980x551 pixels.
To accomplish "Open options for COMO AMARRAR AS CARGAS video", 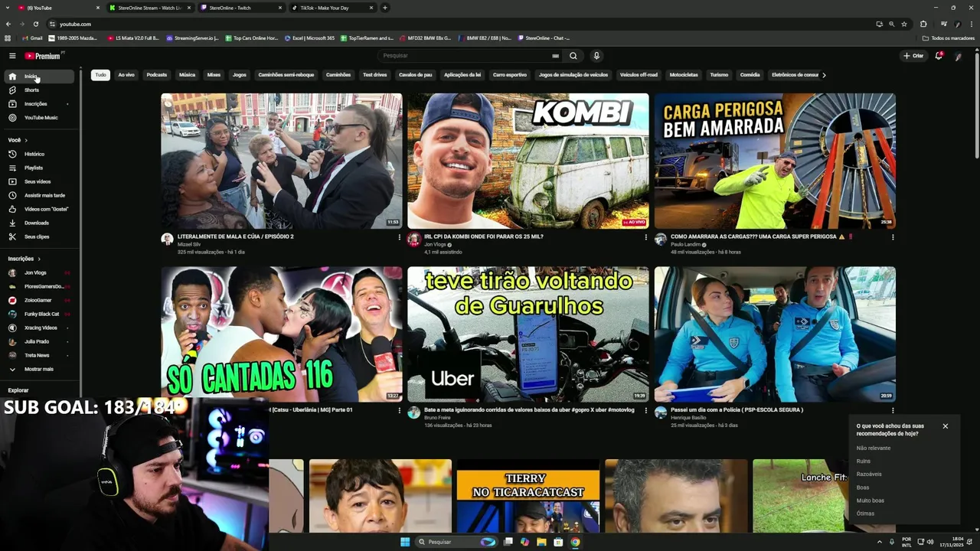I will (x=892, y=237).
